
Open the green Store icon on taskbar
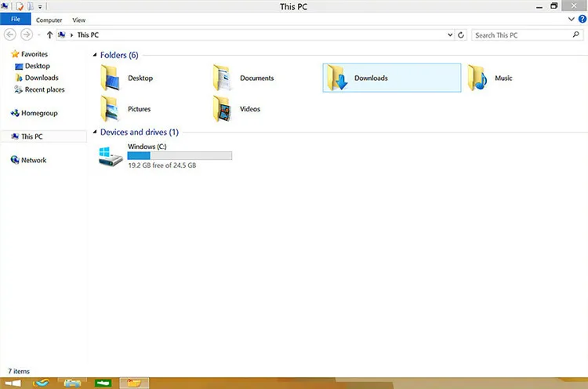103,383
